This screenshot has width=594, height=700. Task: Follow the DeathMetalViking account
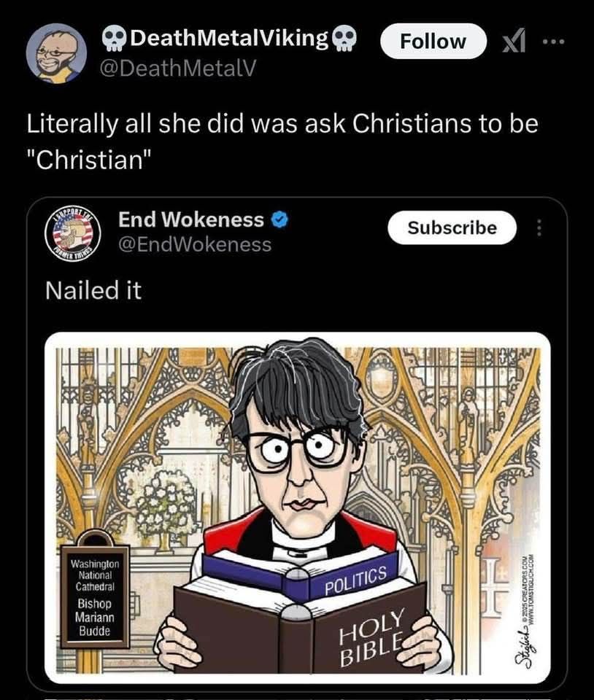pos(433,42)
